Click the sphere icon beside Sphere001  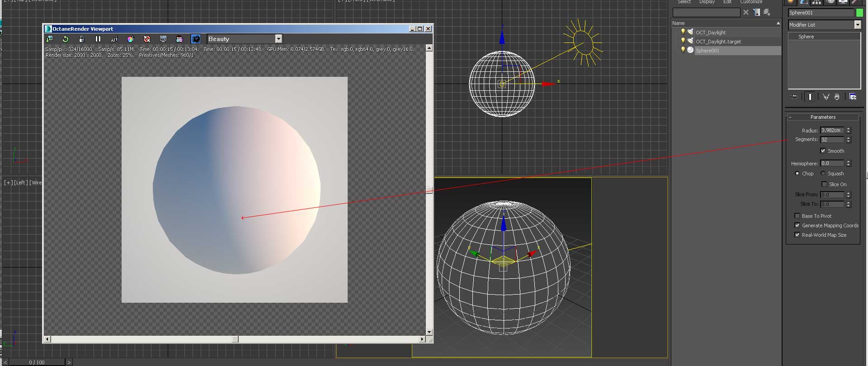tap(690, 50)
